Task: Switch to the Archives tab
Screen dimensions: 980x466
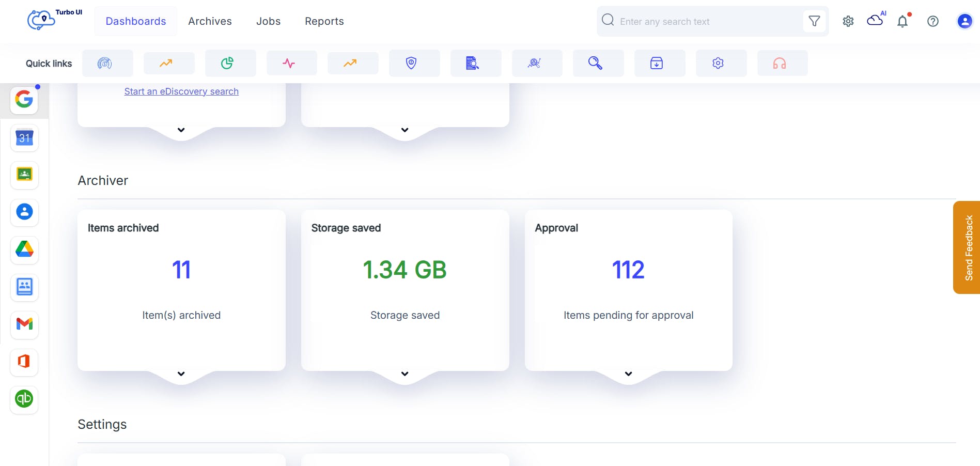Action: click(x=210, y=21)
